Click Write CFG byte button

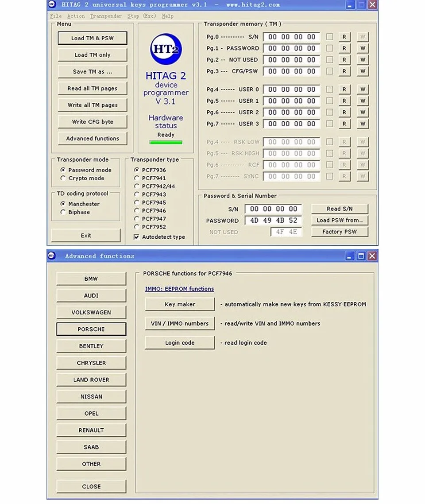tap(93, 121)
